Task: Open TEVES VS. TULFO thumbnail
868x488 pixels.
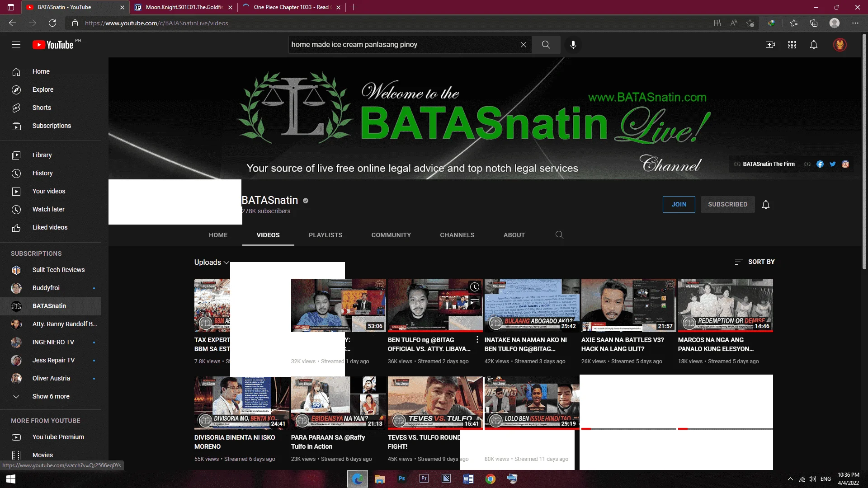Action: (x=435, y=403)
